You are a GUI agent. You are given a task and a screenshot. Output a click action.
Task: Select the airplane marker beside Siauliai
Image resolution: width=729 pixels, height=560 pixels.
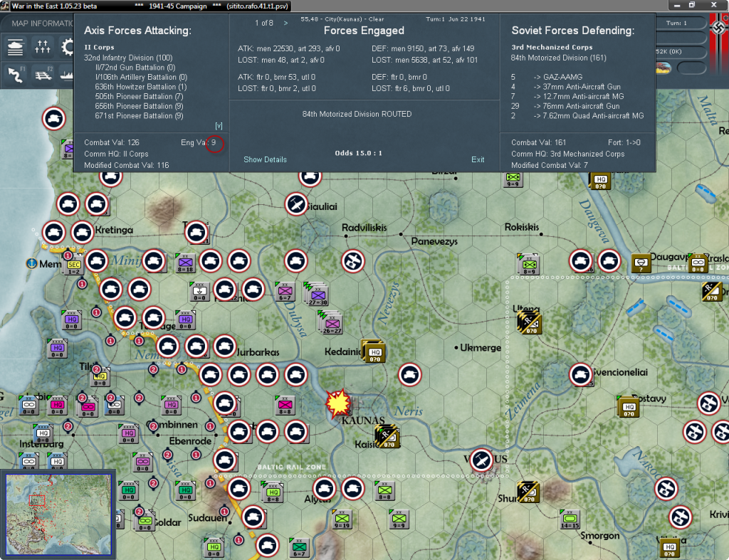click(296, 204)
